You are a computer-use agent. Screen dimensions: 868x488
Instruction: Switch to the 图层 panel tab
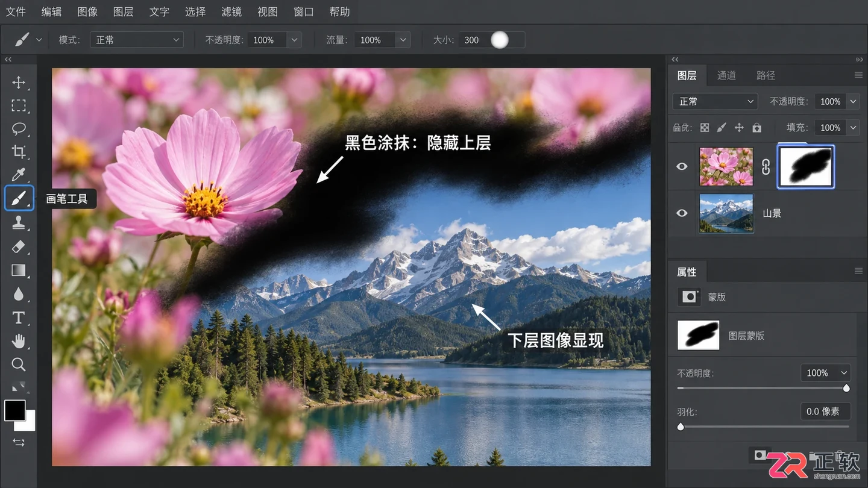pos(687,75)
